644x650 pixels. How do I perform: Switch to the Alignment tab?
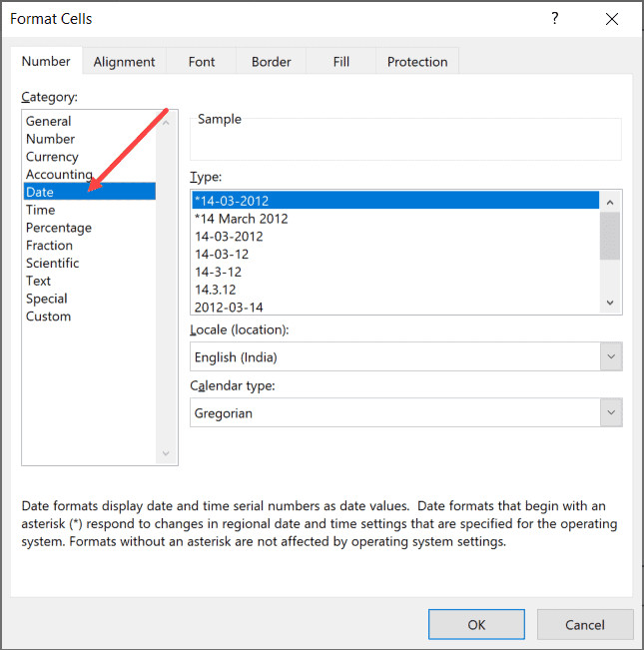125,62
